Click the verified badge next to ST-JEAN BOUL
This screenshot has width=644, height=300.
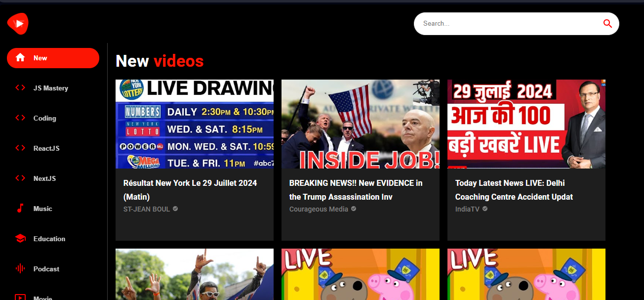pyautogui.click(x=175, y=209)
